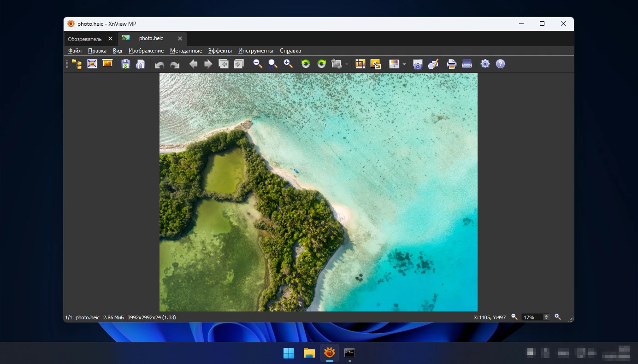Open File Explorer from taskbar
Screen dimensions: 638x364
click(x=309, y=353)
